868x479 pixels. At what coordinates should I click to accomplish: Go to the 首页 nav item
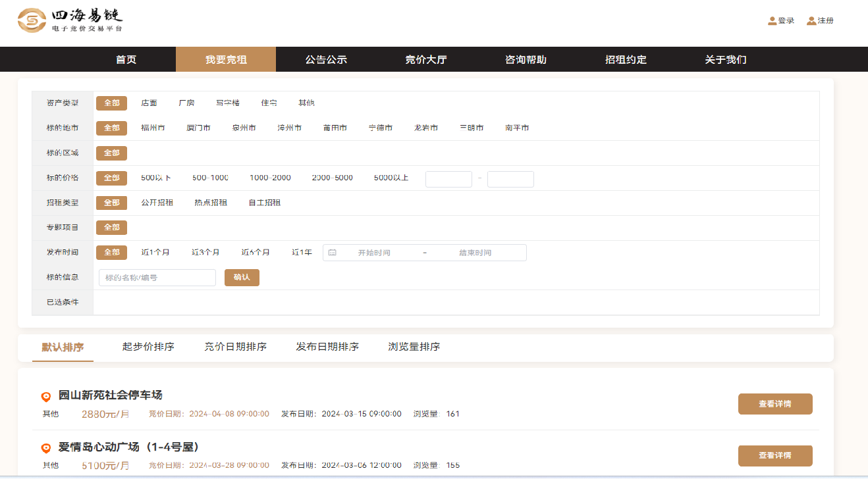tap(126, 59)
